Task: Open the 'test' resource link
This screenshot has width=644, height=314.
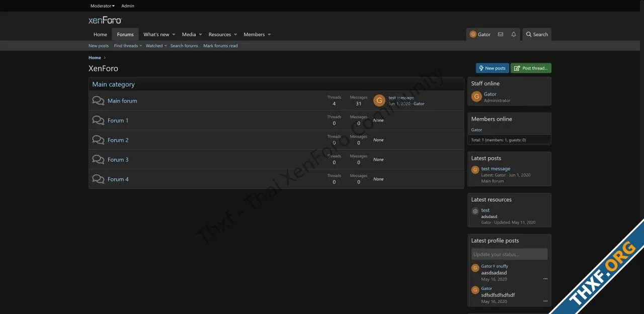Action: 486,211
